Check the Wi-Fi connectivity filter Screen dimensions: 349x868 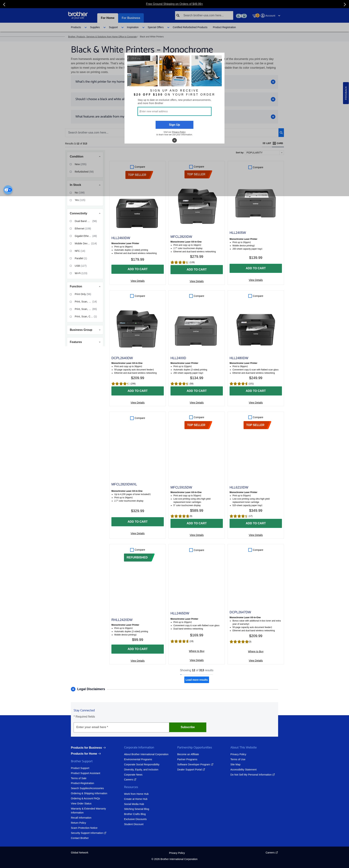point(71,273)
